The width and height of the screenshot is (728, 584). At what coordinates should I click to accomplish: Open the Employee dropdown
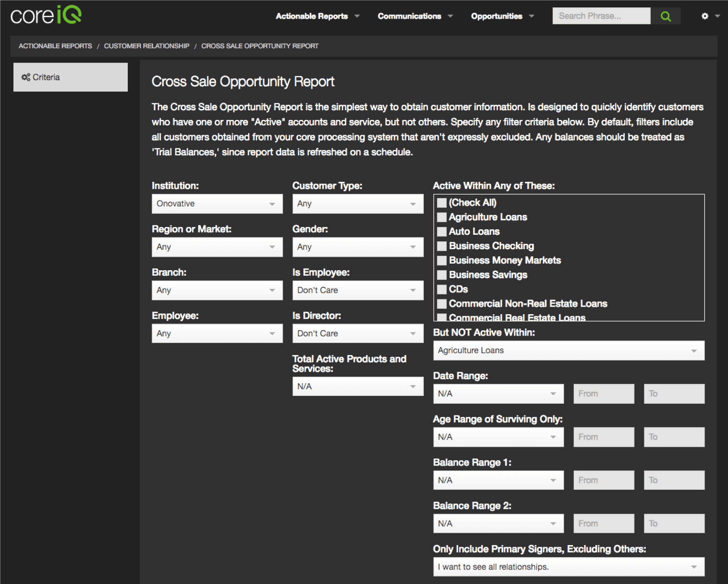pos(217,333)
